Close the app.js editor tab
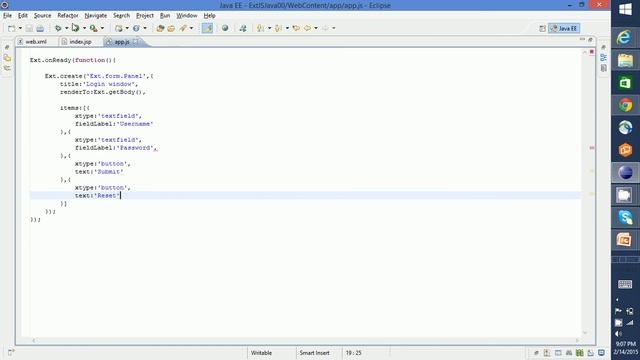 click(x=136, y=42)
